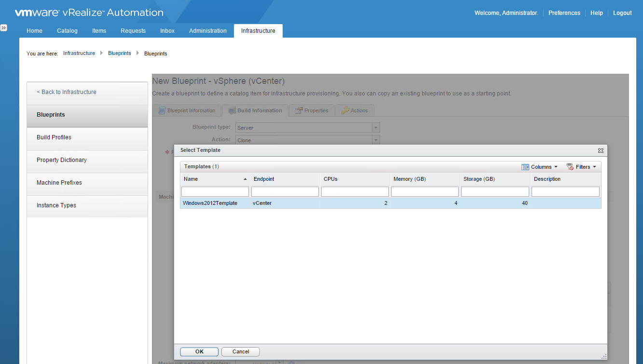
Task: Open the Action dropdown arrow
Action: point(376,140)
